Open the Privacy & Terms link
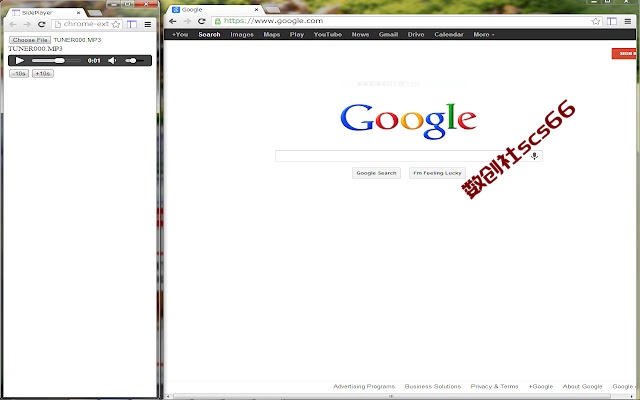This screenshot has width=640, height=400. coord(494,386)
